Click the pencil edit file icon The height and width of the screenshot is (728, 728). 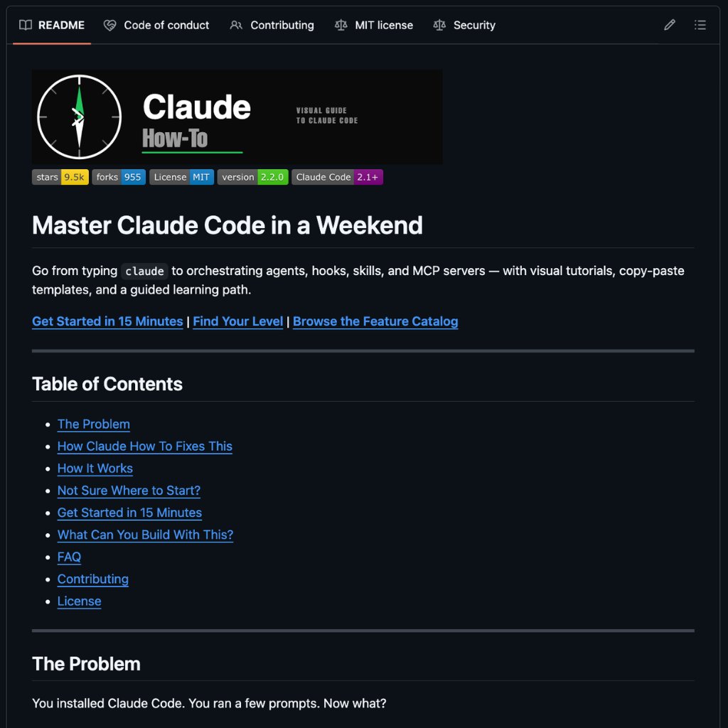click(x=669, y=25)
